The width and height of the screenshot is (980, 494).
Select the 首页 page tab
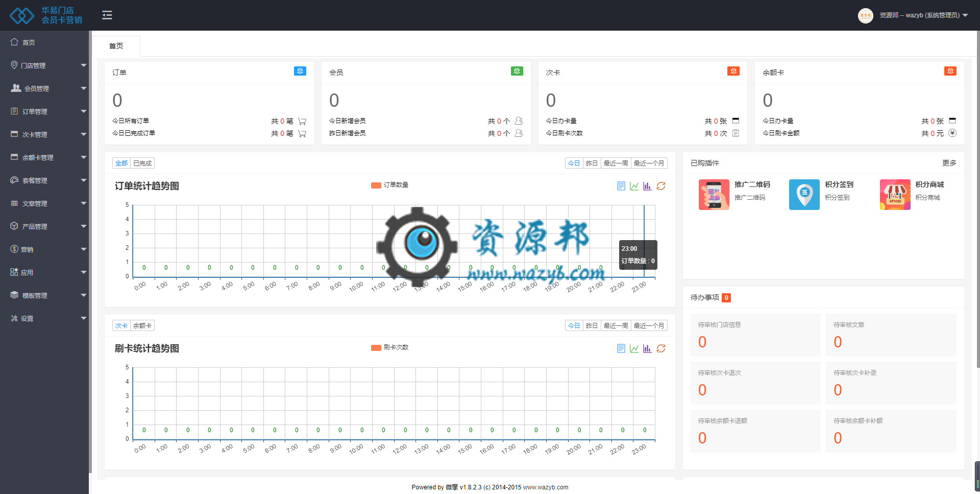116,46
